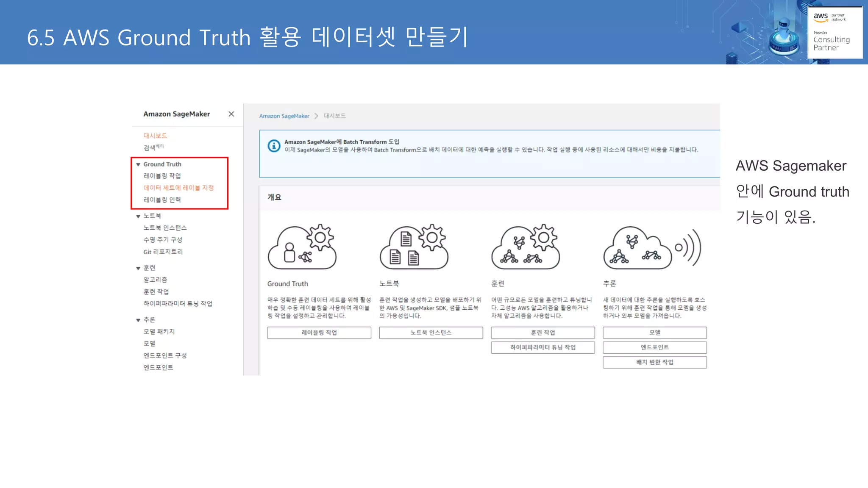This screenshot has height=488, width=868.
Task: Click Ground Truth card title
Action: (288, 284)
